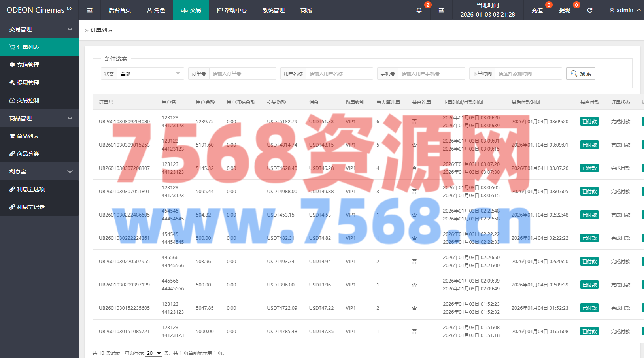Open 提现管理 in sidebar

click(x=28, y=83)
